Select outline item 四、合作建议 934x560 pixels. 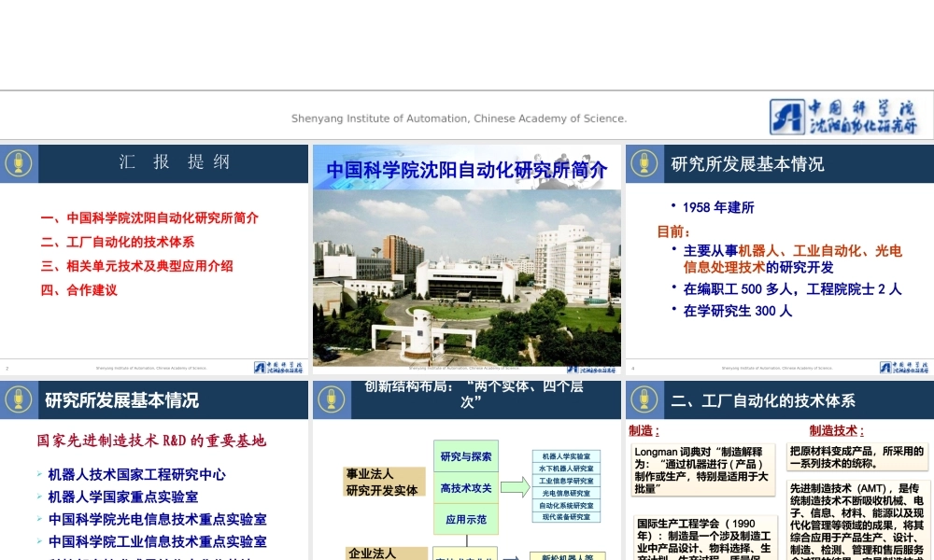coord(78,290)
